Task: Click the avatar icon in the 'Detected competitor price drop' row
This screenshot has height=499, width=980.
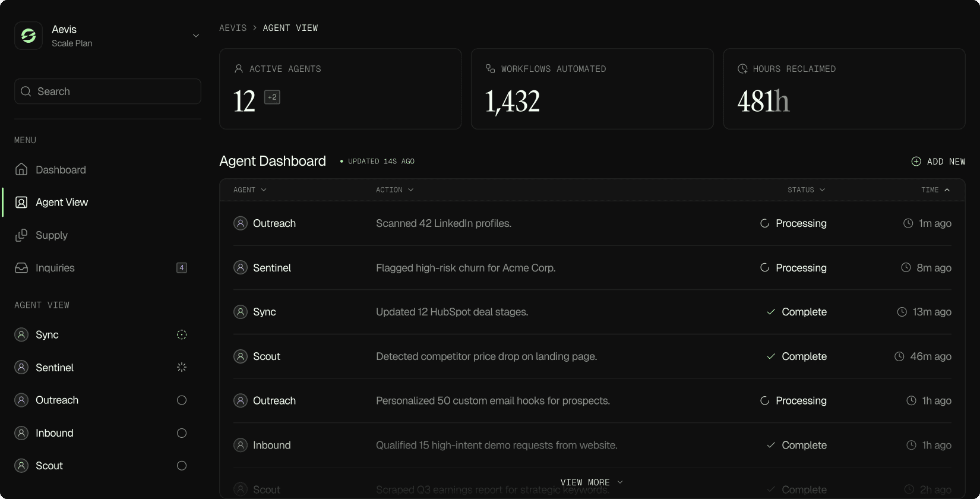Action: [241, 356]
